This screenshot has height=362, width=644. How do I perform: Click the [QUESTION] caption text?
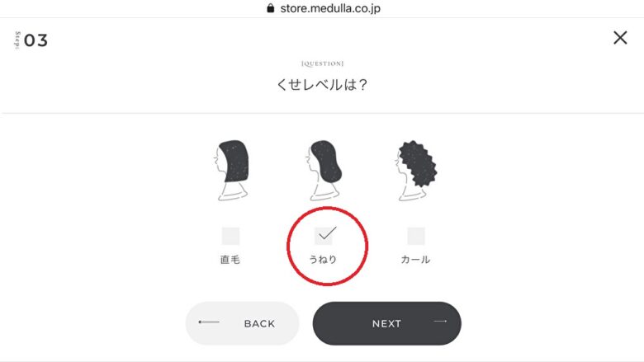click(x=322, y=63)
